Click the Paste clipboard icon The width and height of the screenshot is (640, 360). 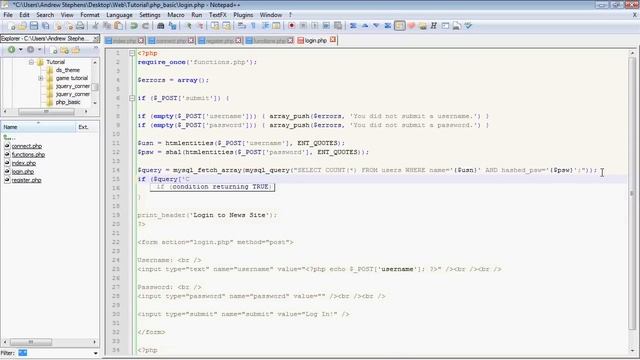click(118, 26)
